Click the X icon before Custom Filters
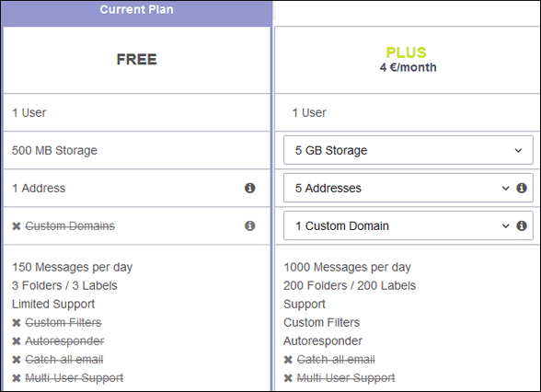 pos(17,323)
